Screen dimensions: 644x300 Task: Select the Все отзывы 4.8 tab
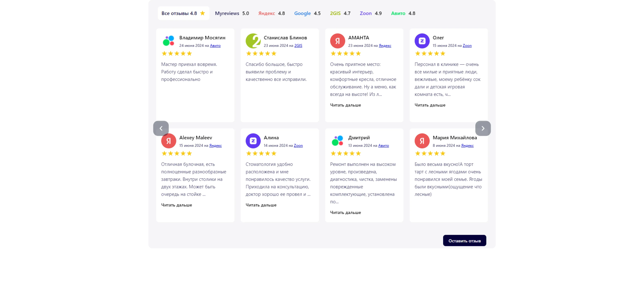(183, 13)
